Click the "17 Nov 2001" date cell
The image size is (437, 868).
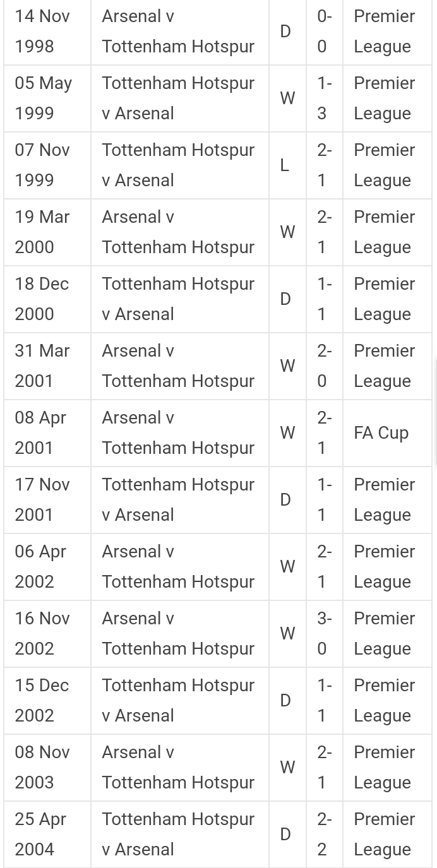tap(42, 500)
